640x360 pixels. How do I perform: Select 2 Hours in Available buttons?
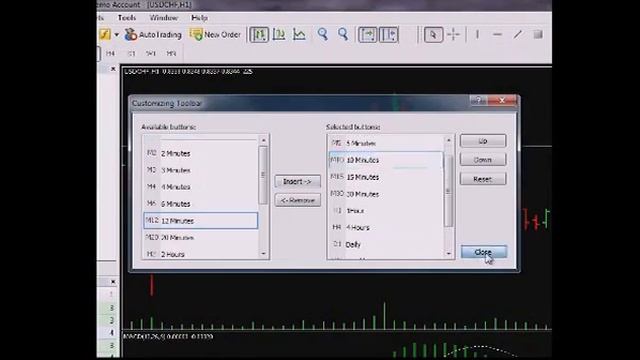pyautogui.click(x=201, y=254)
